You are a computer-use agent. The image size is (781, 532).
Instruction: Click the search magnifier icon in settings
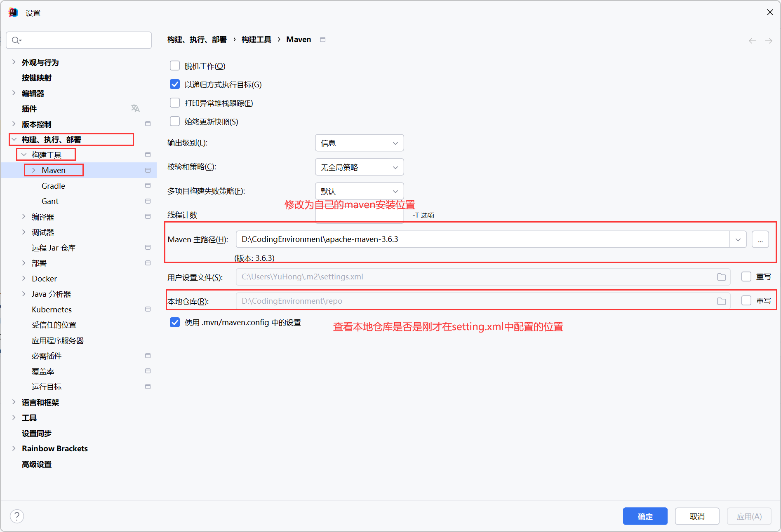[x=16, y=40]
